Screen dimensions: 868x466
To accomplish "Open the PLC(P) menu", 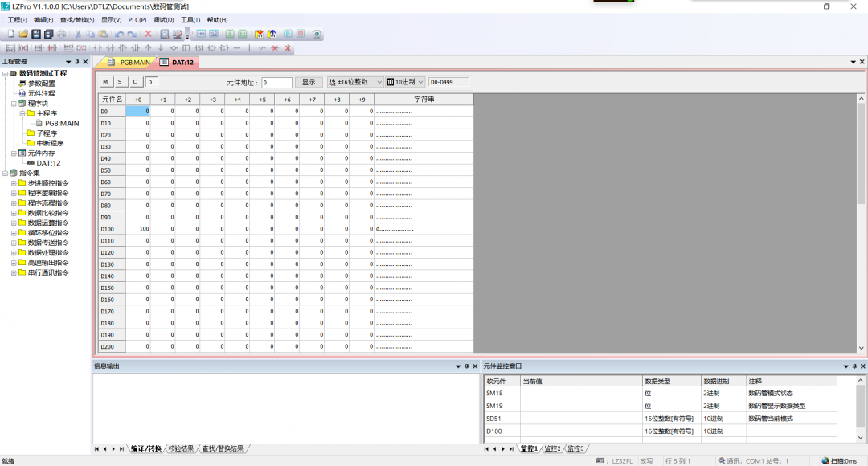I will point(137,19).
